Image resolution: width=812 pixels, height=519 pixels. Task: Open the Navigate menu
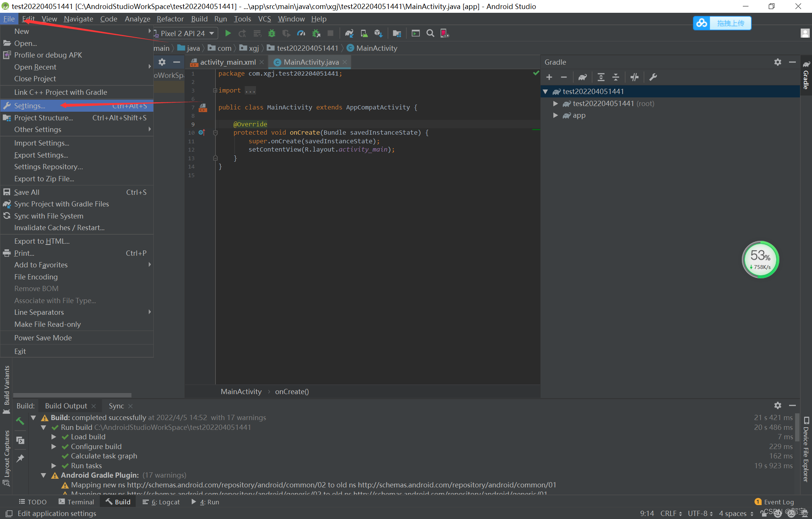pos(79,19)
